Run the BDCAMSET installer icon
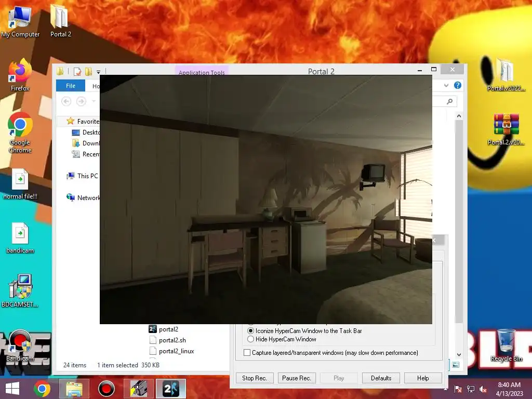This screenshot has width=532, height=399. (x=20, y=291)
